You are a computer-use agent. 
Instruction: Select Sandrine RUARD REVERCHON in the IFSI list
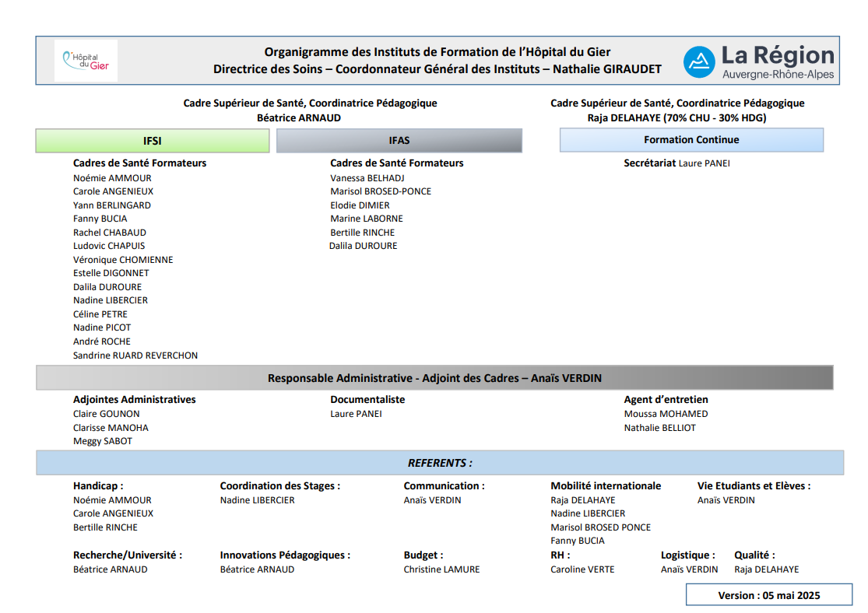(135, 356)
